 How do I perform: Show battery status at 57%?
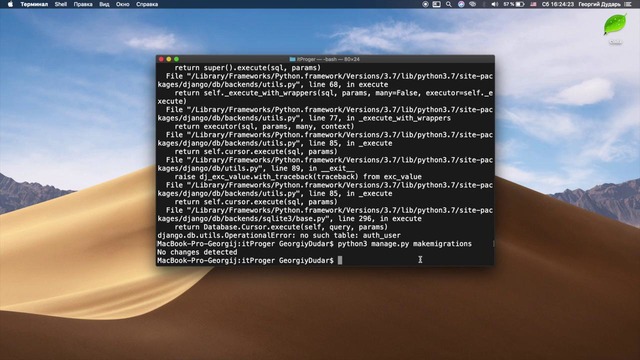coord(513,4)
